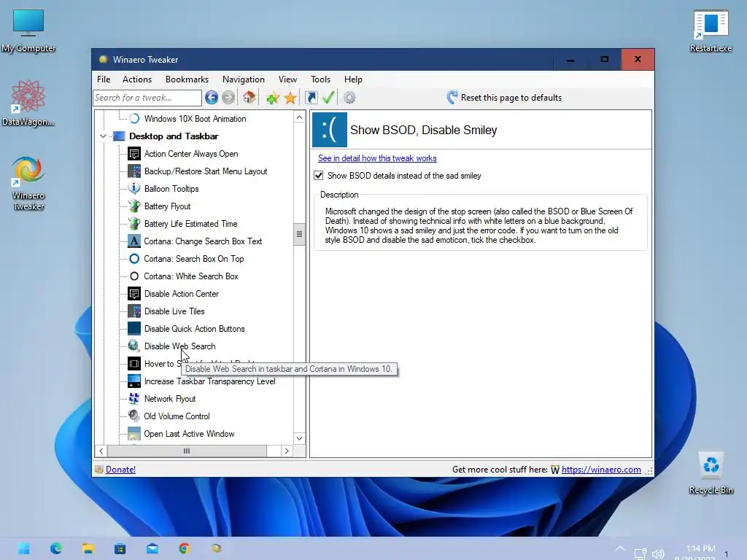The width and height of the screenshot is (747, 560).
Task: Open the Actions menu
Action: point(137,79)
